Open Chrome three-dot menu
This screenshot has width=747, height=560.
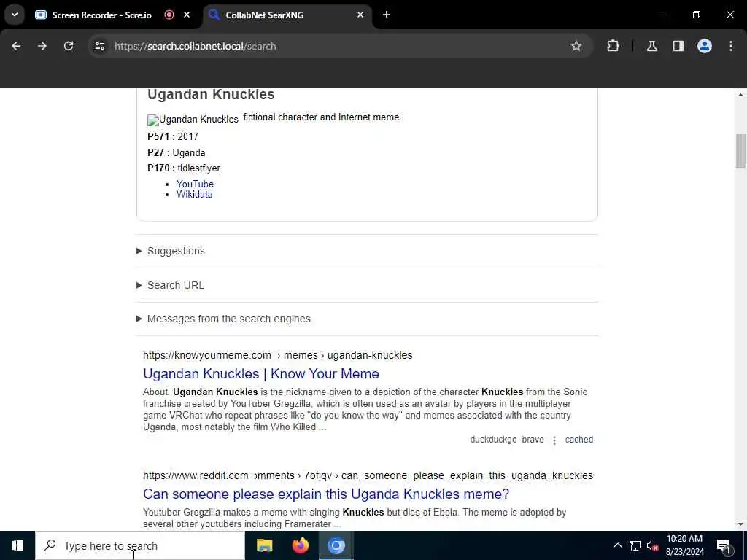pos(731,46)
